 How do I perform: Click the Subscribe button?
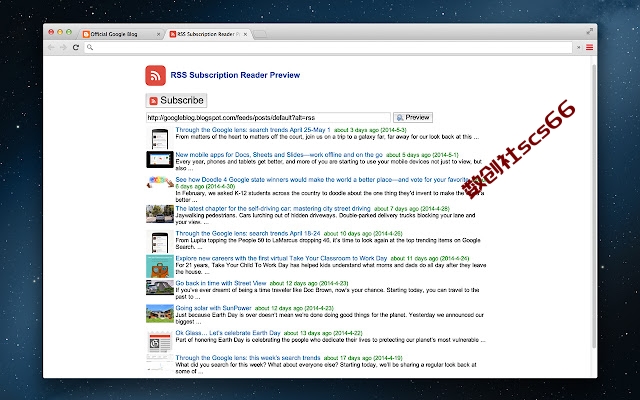tap(176, 100)
